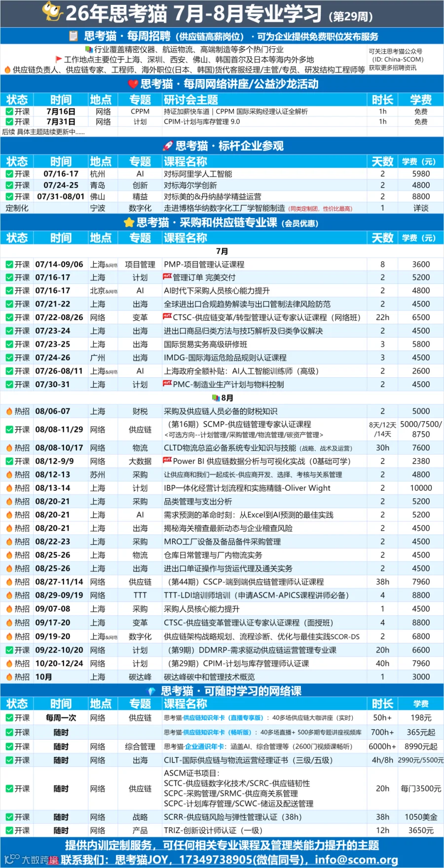Screen dimensions: 444x868
Task: Click the 详谈 price cell
Action: point(421,208)
